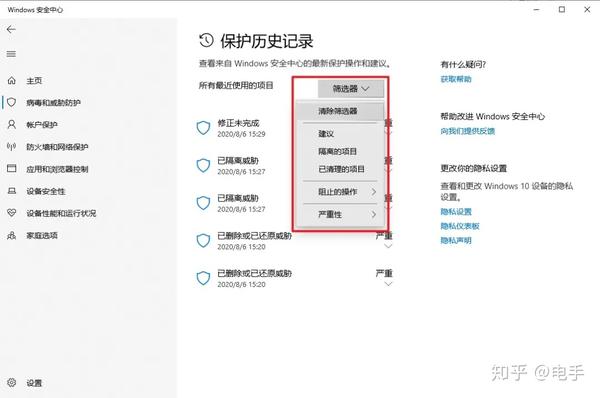
Task: Minimize the Windows 安全中心 window
Action: coord(537,10)
